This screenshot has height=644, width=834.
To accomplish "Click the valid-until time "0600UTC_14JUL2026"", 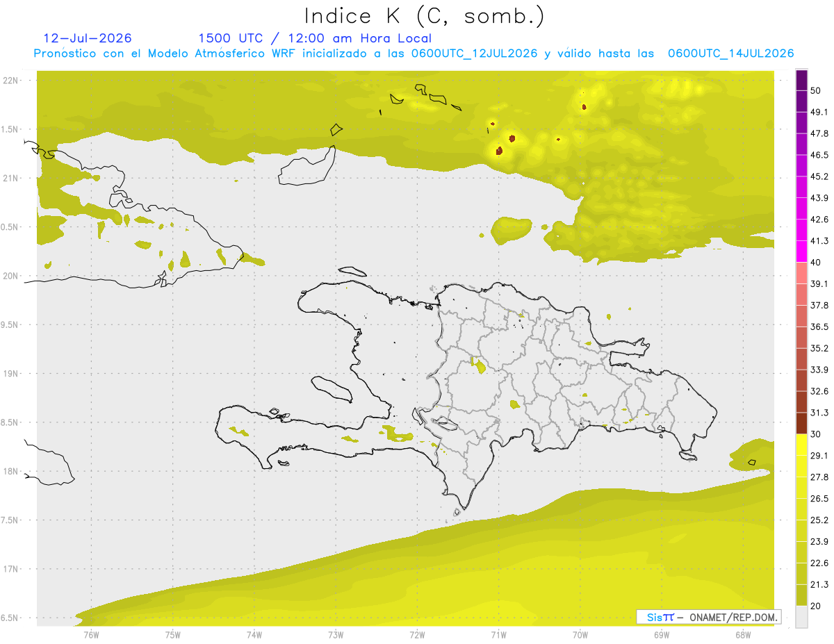I will pos(730,53).
